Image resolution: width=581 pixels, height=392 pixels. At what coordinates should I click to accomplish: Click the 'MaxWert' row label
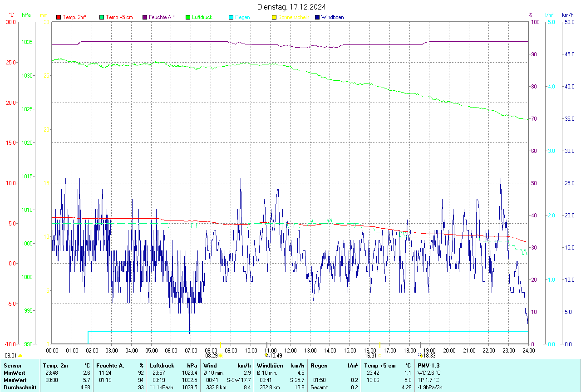(x=15, y=380)
